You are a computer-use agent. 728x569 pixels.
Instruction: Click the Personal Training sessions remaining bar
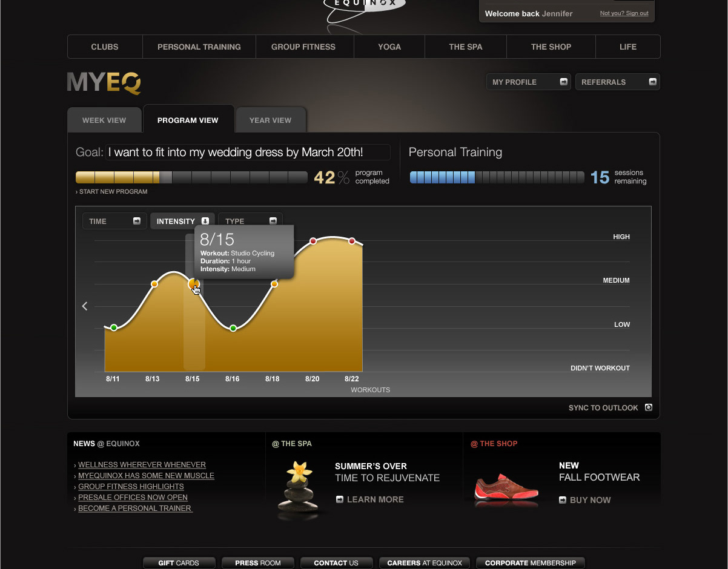pos(497,177)
